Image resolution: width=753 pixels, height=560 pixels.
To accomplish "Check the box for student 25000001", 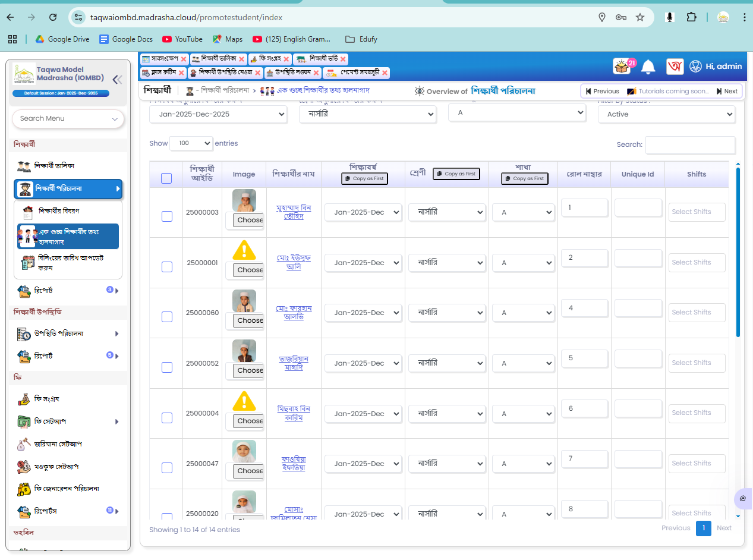I will [167, 267].
